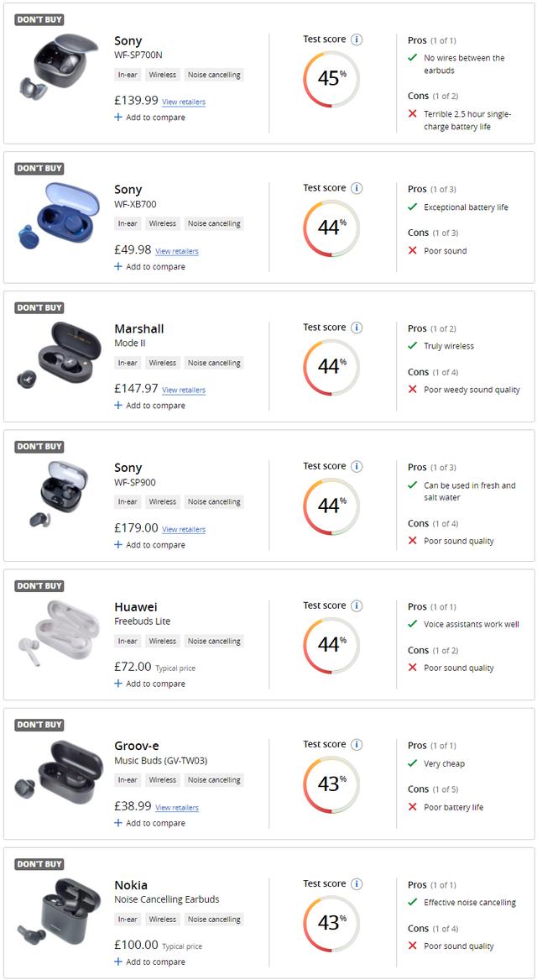Select the Wireless tag on Huawei Freebuds Lite
This screenshot has width=537, height=980.
[x=162, y=642]
